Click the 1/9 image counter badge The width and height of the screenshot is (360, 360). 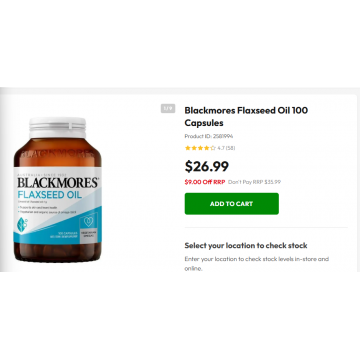tap(168, 108)
